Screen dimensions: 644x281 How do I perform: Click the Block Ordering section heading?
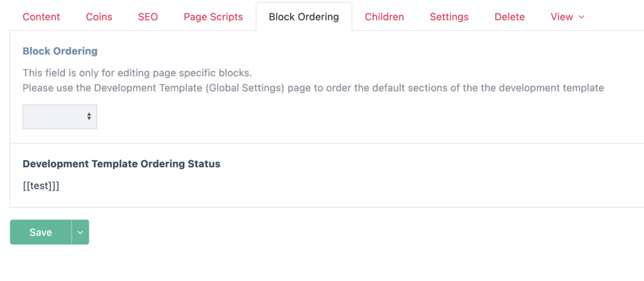tap(60, 51)
